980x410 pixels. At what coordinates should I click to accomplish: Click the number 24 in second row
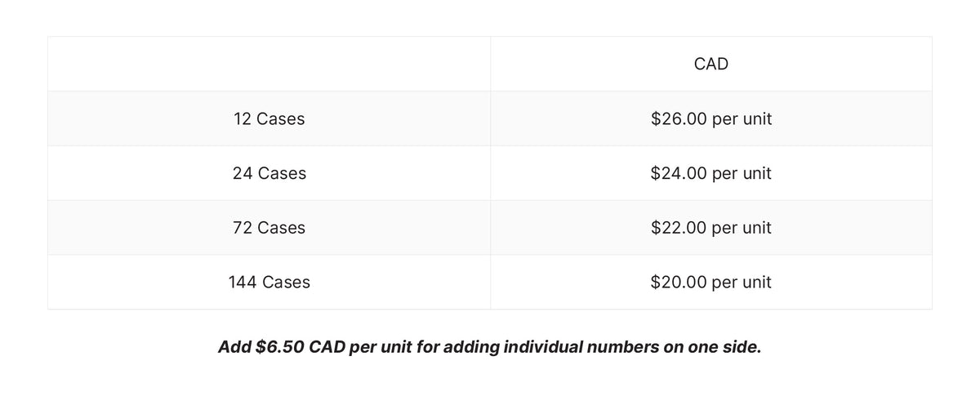(x=243, y=173)
